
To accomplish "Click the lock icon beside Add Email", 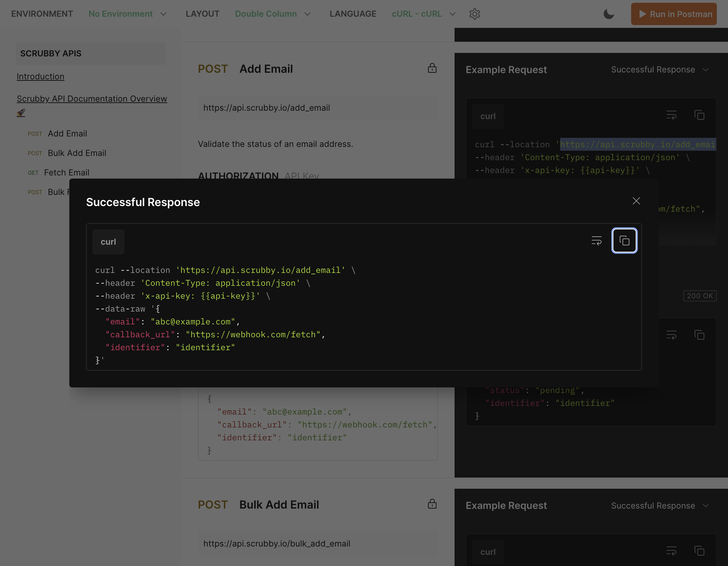I will [432, 68].
